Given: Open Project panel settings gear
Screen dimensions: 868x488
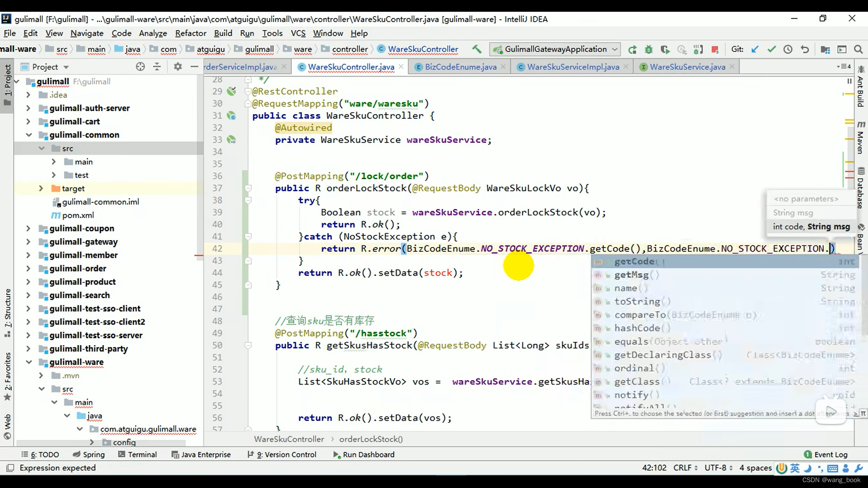Looking at the screenshot, I should 178,67.
